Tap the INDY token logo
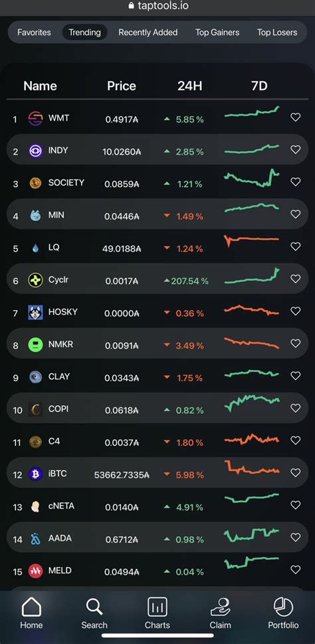The image size is (315, 644). pyautogui.click(x=35, y=151)
